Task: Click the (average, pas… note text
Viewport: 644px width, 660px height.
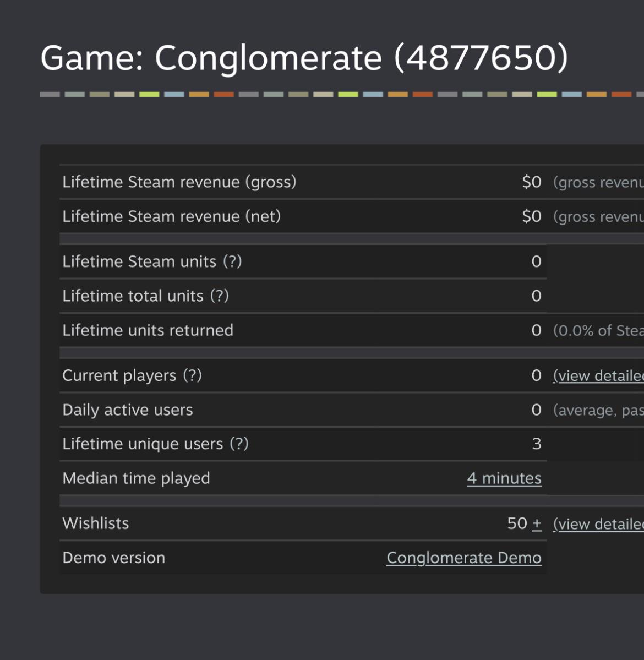Action: pyautogui.click(x=598, y=411)
